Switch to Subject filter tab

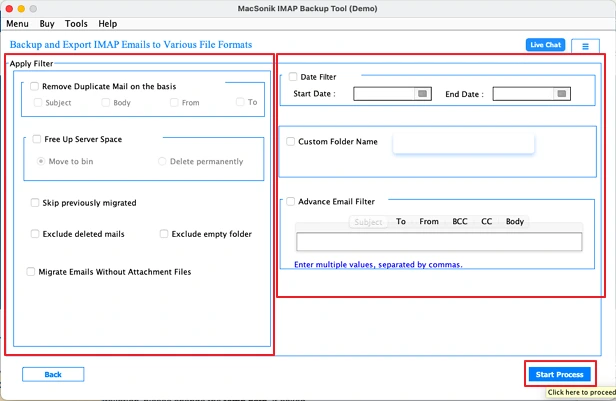[x=368, y=222]
